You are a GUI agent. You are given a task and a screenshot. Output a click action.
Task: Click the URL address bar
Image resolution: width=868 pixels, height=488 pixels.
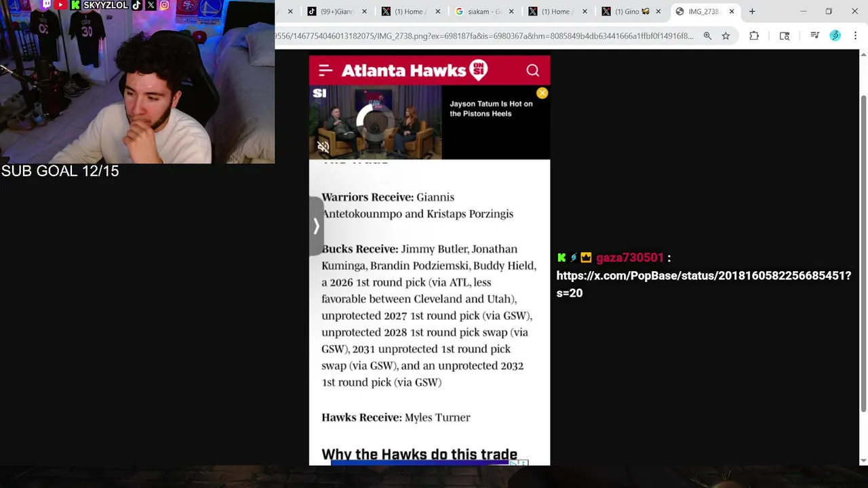click(x=485, y=36)
